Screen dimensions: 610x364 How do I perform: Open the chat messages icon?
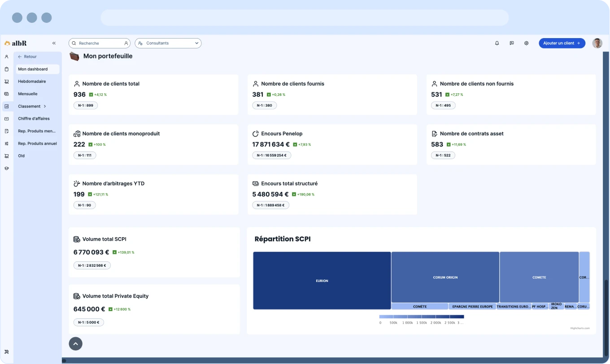pos(512,43)
